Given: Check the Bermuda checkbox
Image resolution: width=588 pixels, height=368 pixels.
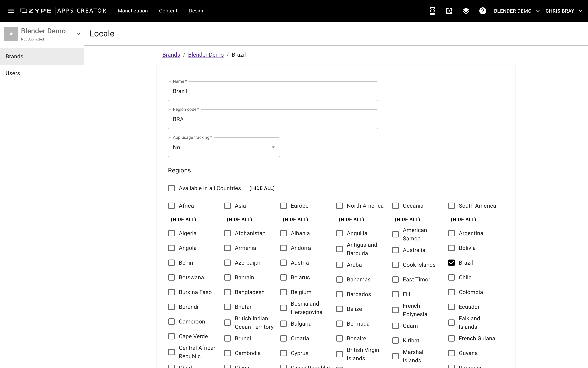Looking at the screenshot, I should point(339,324).
